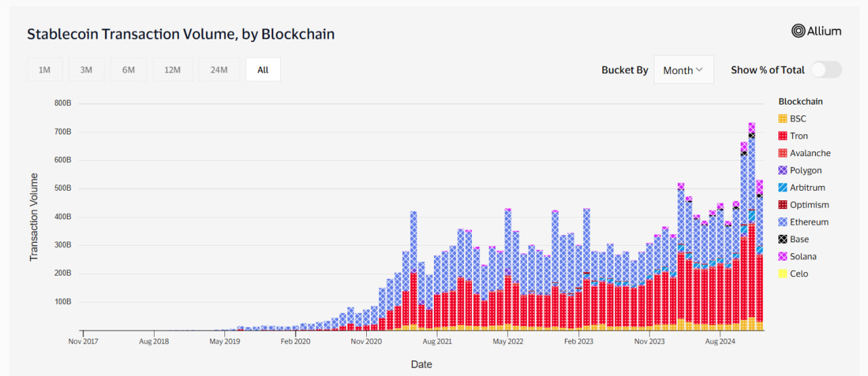Click the BSC legend swatch icon
This screenshot has height=376, width=868.
[783, 119]
